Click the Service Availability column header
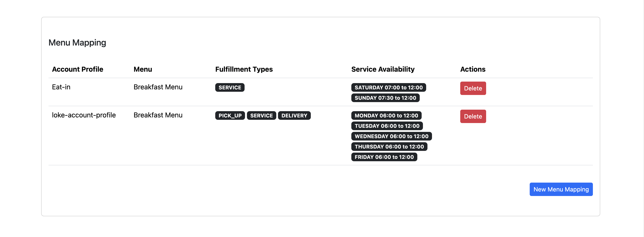 [x=383, y=69]
